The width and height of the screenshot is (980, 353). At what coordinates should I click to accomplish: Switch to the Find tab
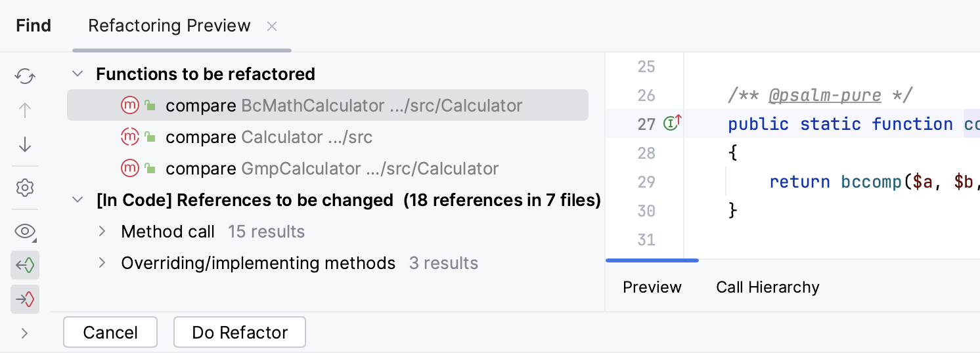33,26
